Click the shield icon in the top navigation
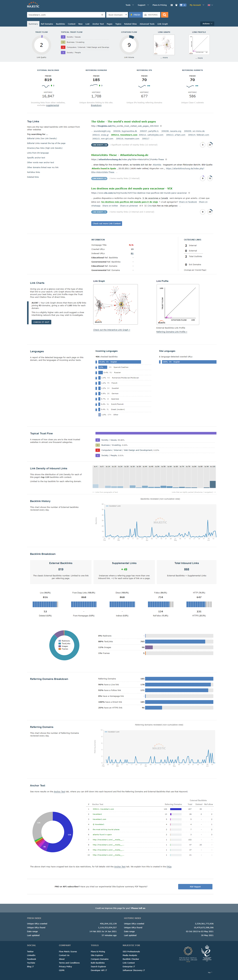 point(176,5)
